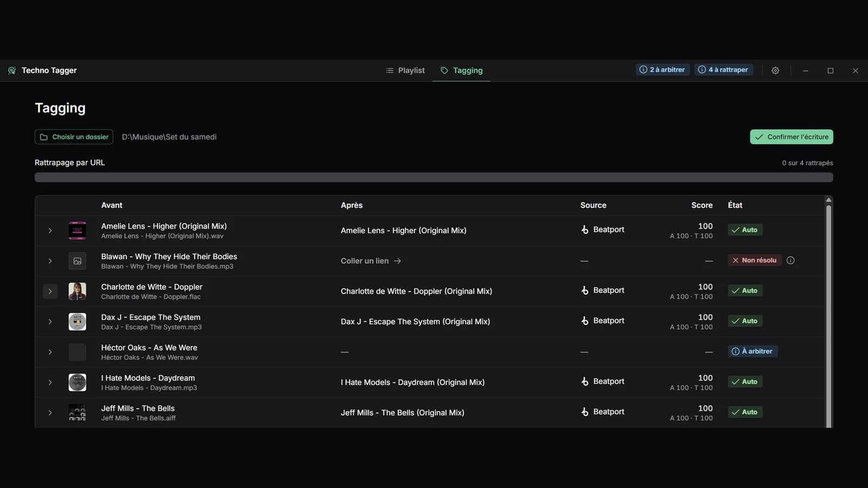Click the Techno Tagger app logo icon
The width and height of the screenshot is (868, 488).
(x=12, y=70)
